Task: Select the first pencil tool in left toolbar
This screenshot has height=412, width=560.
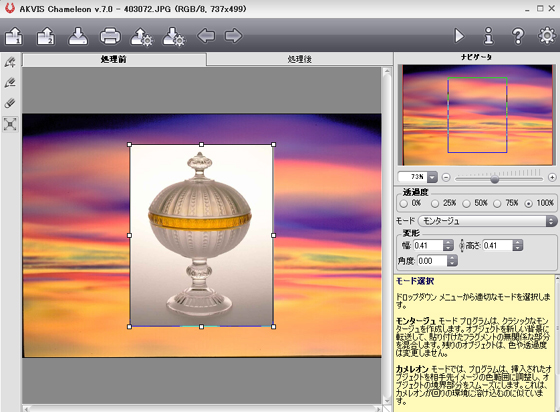Action: [x=10, y=62]
